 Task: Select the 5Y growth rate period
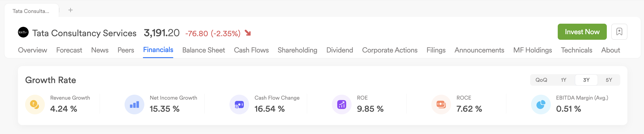click(609, 80)
